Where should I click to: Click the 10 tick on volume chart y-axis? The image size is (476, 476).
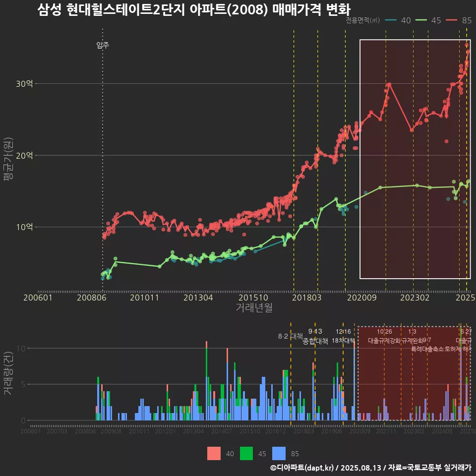(21, 348)
